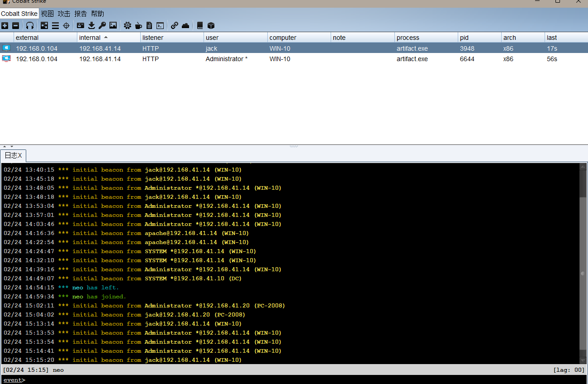The height and width of the screenshot is (384, 588).
Task: Sort by the pid column header
Action: click(x=479, y=38)
